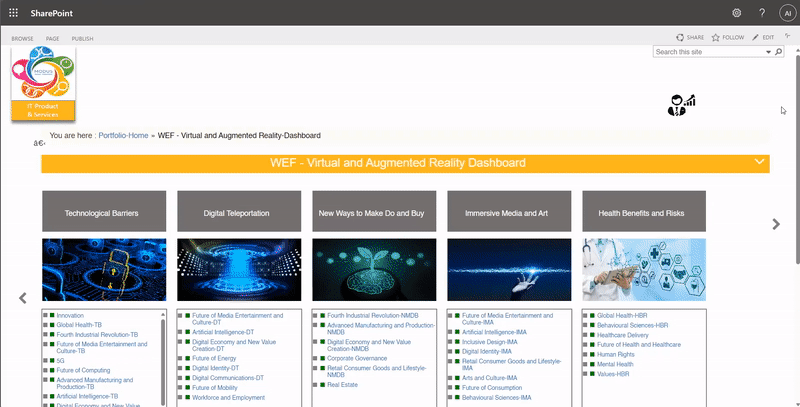Click the Edit pencil icon
Image resolution: width=800 pixels, height=407 pixels.
pos(755,37)
